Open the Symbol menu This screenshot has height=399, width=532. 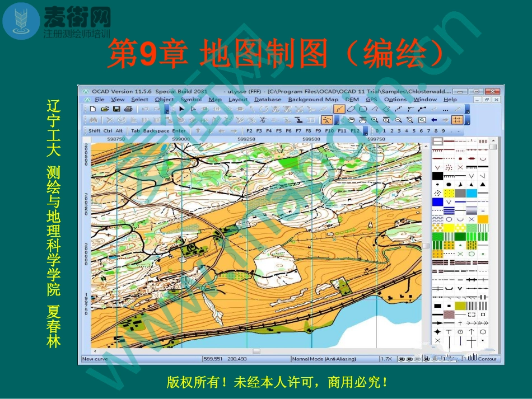[x=190, y=99]
